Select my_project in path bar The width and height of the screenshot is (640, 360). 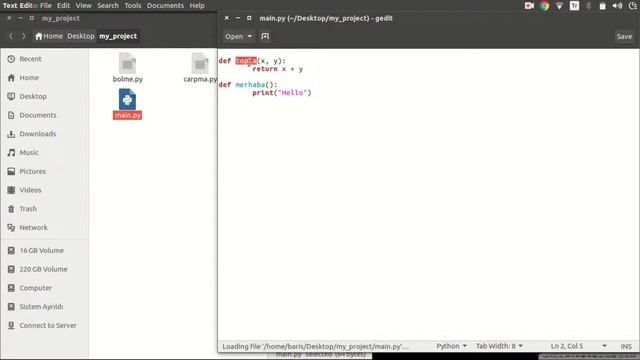(118, 36)
